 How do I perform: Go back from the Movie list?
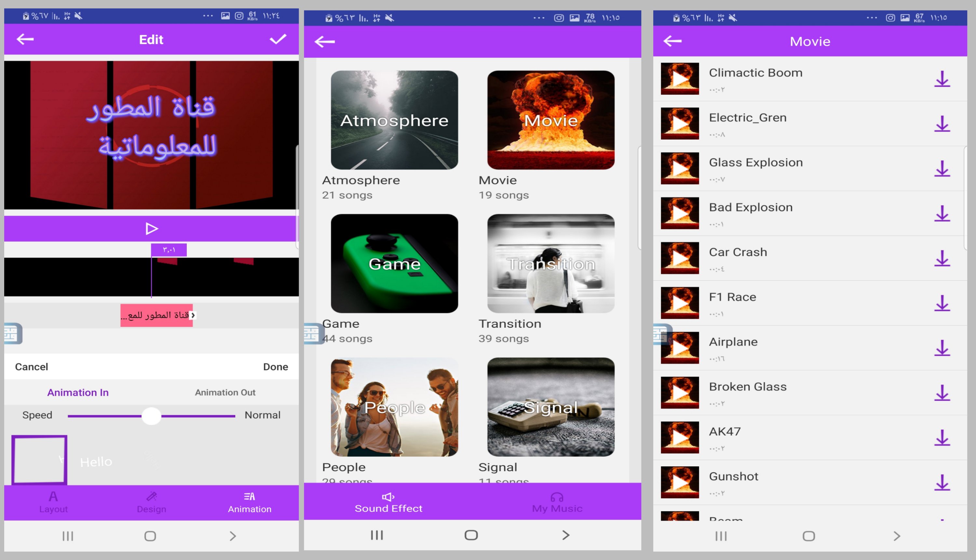click(x=672, y=41)
